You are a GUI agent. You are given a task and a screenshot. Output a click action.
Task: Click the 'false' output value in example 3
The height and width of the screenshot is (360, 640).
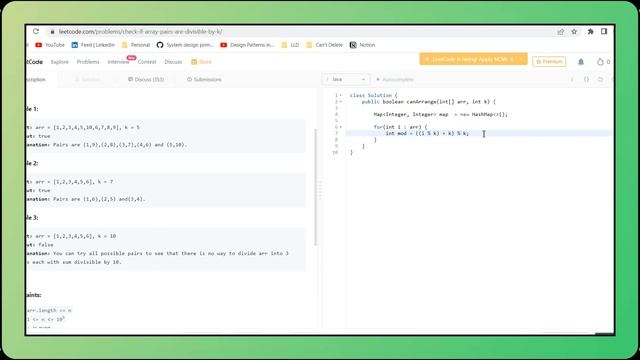(45, 244)
